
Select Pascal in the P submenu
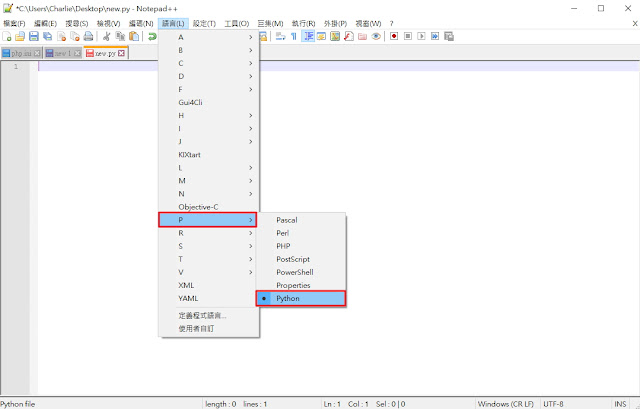tap(301, 220)
